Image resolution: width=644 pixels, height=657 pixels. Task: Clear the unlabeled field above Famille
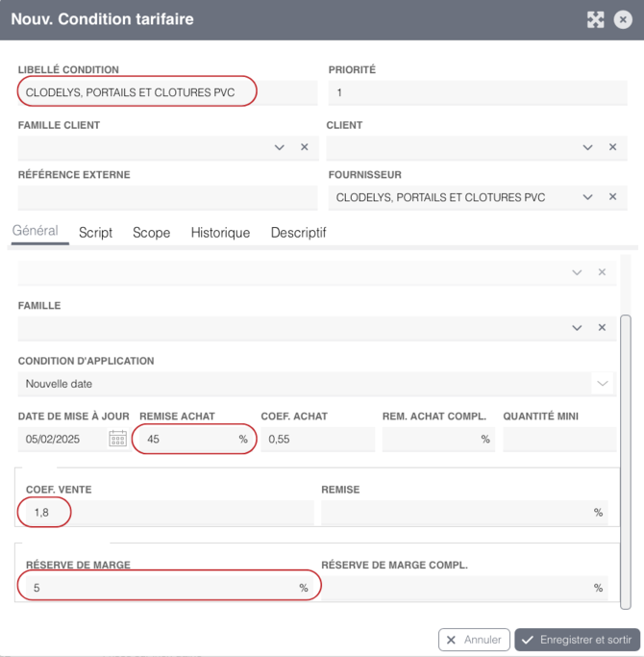602,272
